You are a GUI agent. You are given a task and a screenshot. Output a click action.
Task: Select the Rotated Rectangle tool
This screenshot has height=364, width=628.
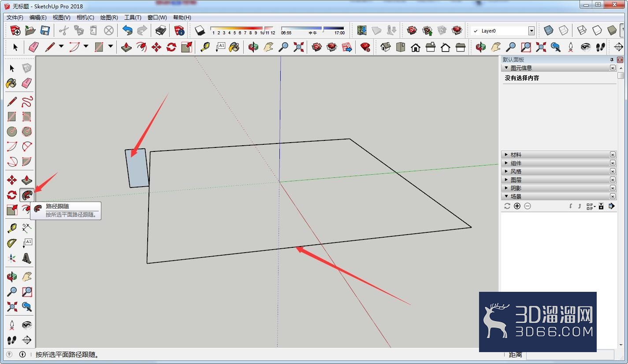[27, 117]
